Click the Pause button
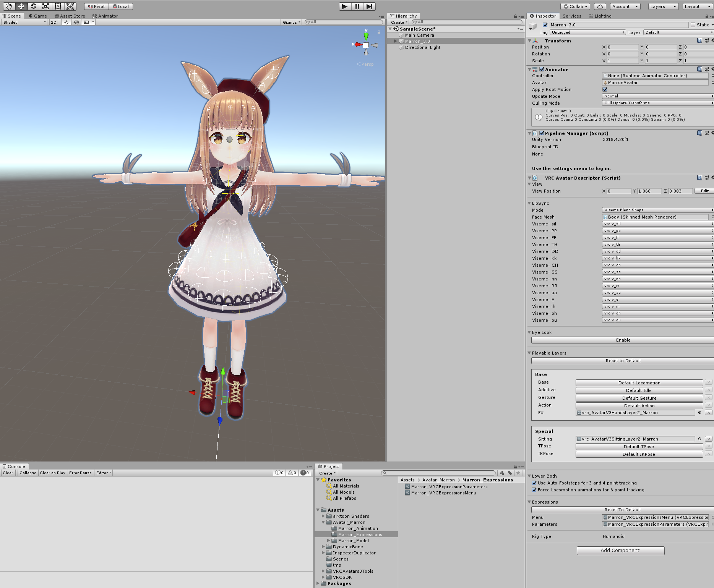714x588 pixels. coord(357,6)
